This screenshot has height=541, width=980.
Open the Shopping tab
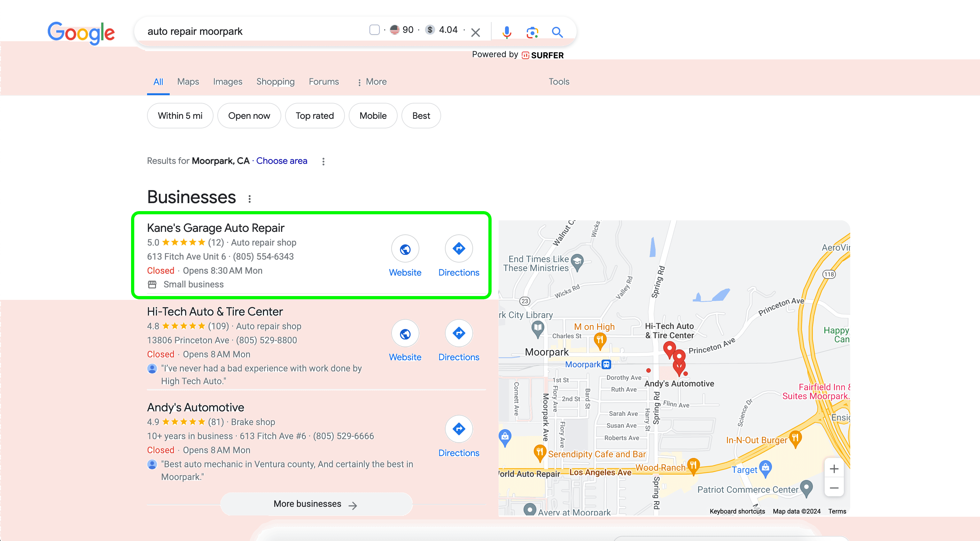(x=276, y=82)
